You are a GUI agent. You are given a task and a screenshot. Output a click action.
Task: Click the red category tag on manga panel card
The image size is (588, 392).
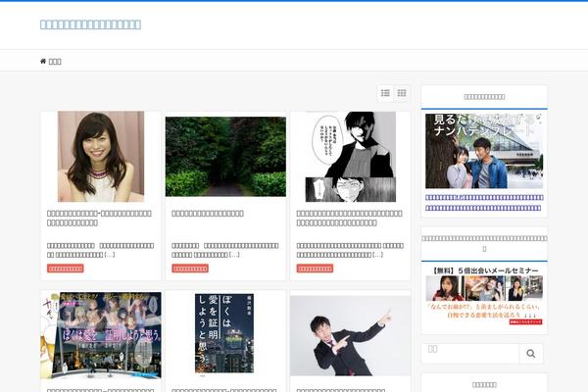[315, 269]
